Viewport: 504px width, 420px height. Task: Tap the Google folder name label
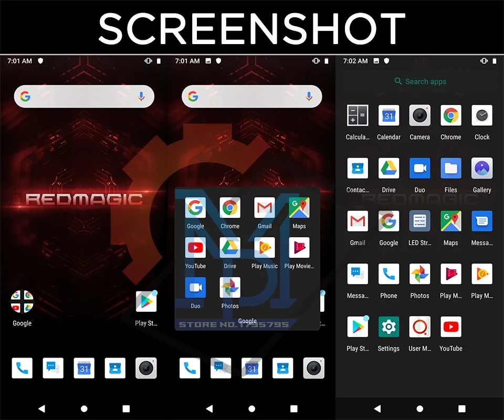pyautogui.click(x=247, y=321)
